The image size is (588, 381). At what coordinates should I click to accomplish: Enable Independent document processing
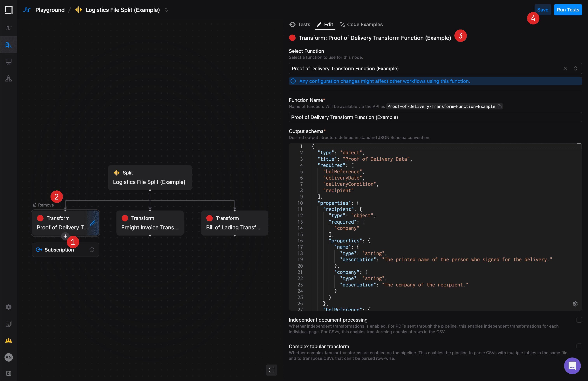tap(580, 320)
